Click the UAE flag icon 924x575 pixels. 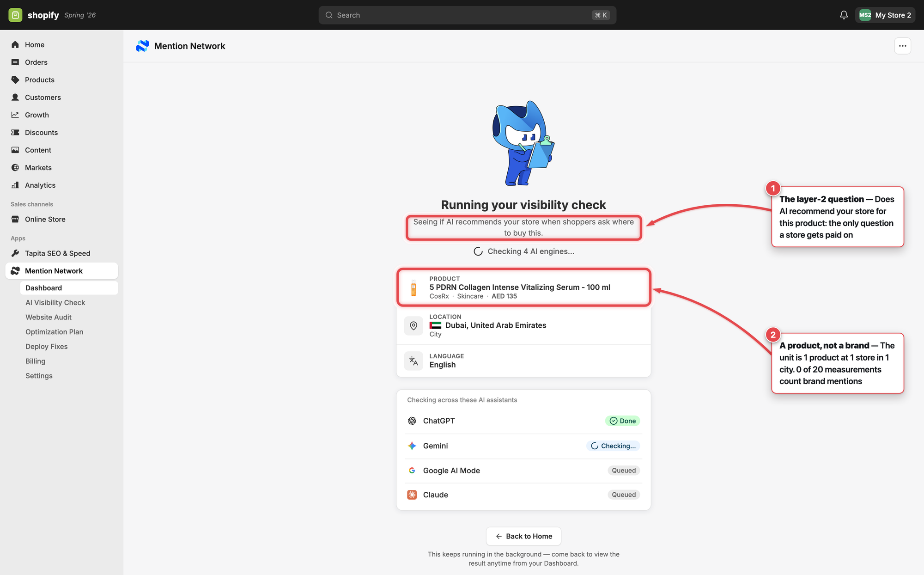[x=435, y=325]
